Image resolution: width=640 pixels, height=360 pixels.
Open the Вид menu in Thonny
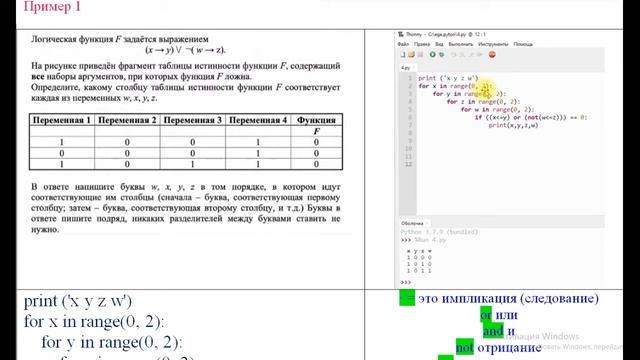[439, 44]
